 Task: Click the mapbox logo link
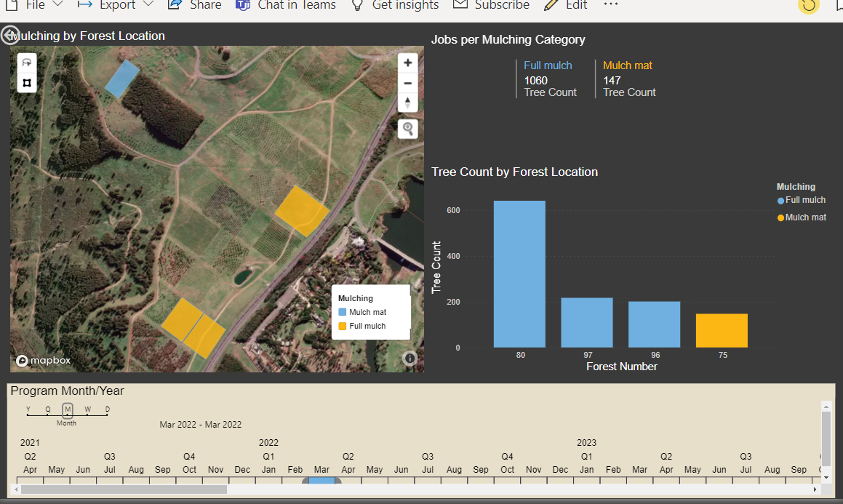pyautogui.click(x=43, y=361)
